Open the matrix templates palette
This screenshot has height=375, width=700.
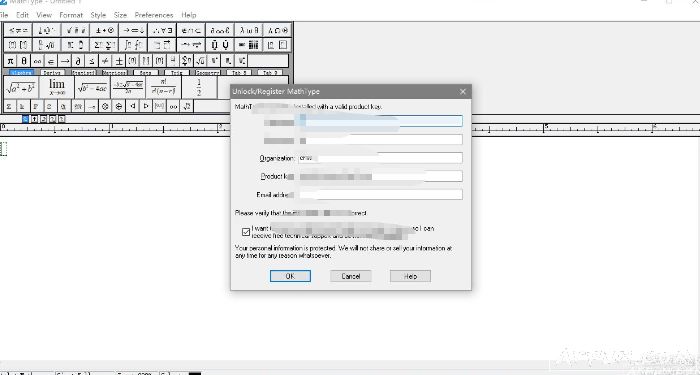[249, 45]
